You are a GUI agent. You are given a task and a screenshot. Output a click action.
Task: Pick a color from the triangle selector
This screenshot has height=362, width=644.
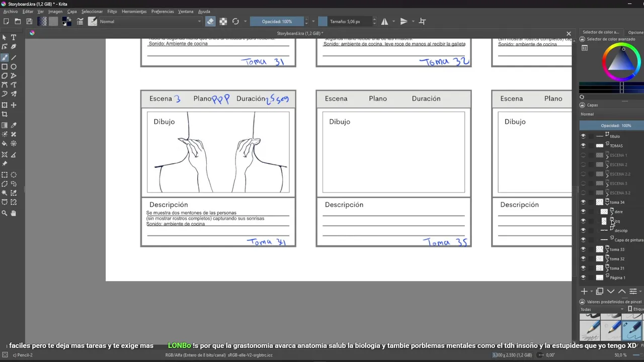621,62
